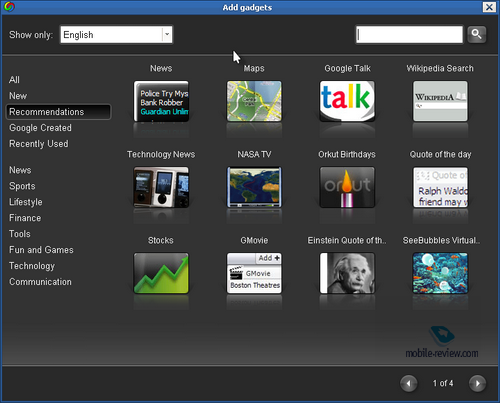
Task: Add the Google Talk gadget icon
Action: pyautogui.click(x=347, y=101)
